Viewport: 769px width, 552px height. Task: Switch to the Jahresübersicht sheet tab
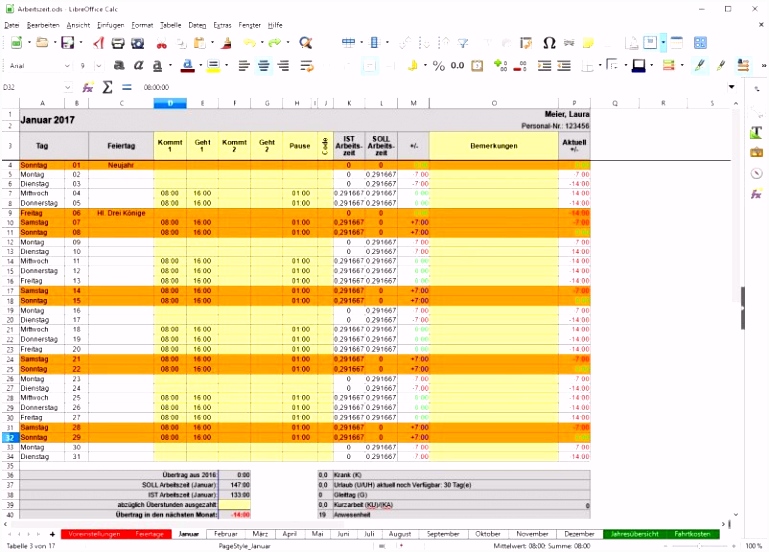pos(634,534)
